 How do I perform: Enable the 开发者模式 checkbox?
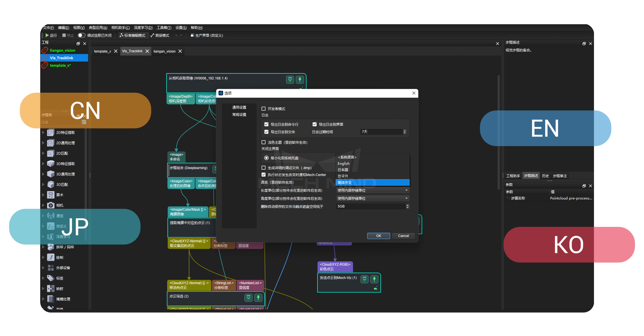click(x=263, y=109)
